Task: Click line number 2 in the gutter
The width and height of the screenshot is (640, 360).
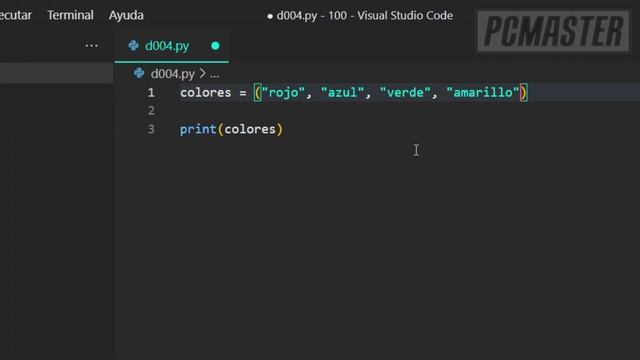Action: [x=151, y=111]
